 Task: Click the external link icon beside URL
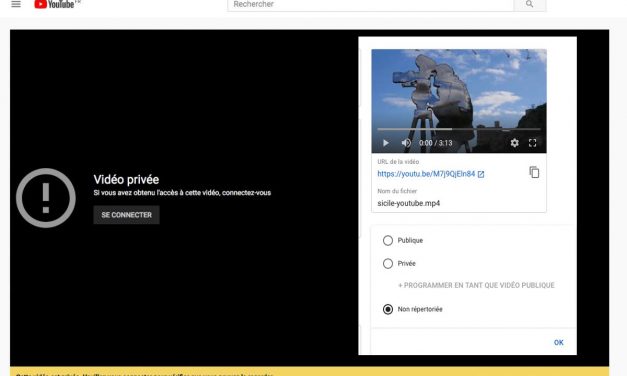481,174
